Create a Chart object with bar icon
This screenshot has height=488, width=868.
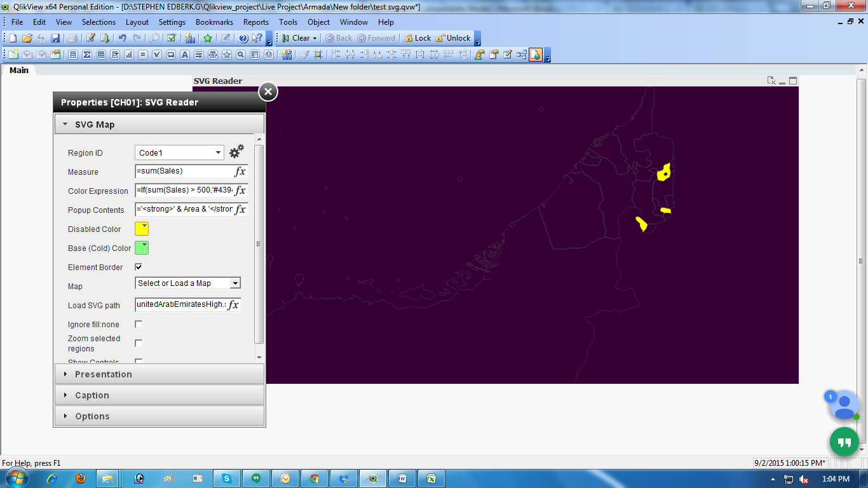(x=129, y=55)
